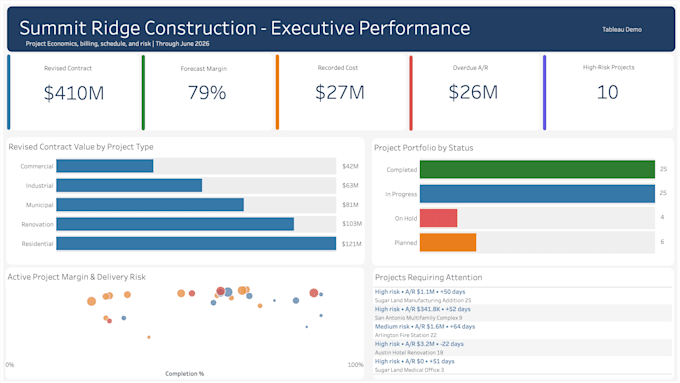
Task: Select the blue In Progress status bar
Action: click(537, 194)
